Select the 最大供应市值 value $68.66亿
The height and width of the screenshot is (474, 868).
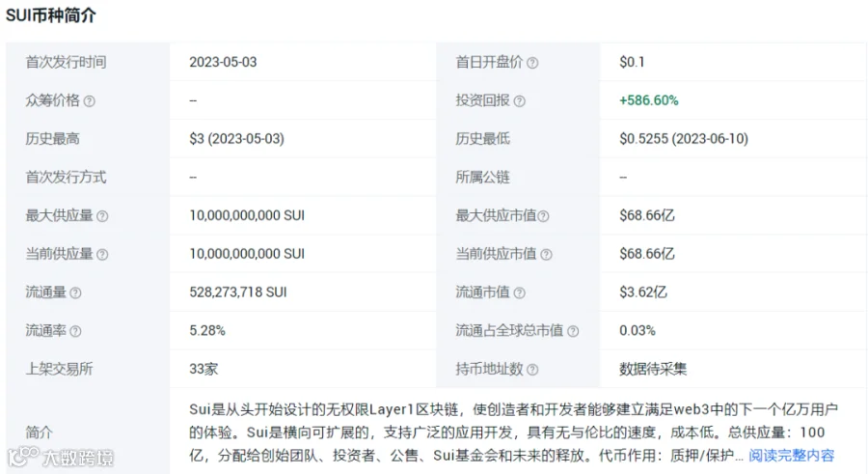(646, 215)
